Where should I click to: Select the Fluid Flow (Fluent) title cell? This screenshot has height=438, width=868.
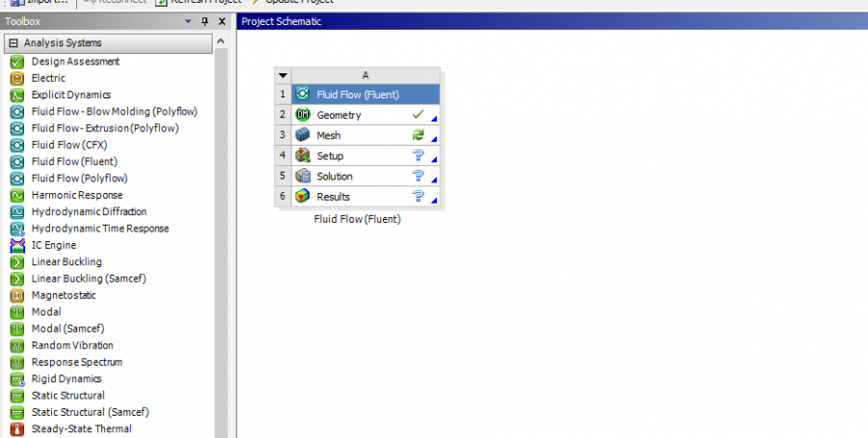pyautogui.click(x=366, y=95)
